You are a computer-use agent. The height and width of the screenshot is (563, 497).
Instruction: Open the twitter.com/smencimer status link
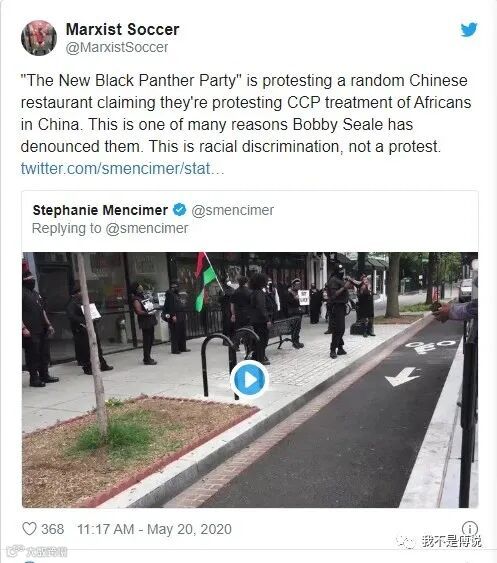click(x=122, y=168)
